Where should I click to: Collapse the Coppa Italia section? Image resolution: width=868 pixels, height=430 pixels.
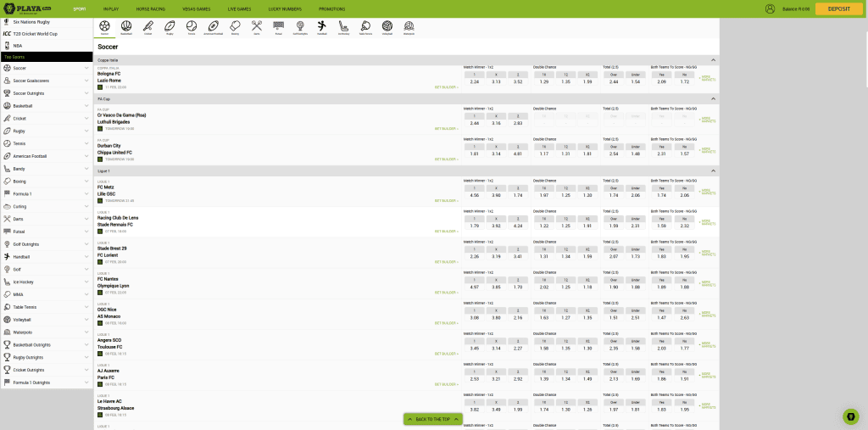tap(713, 60)
